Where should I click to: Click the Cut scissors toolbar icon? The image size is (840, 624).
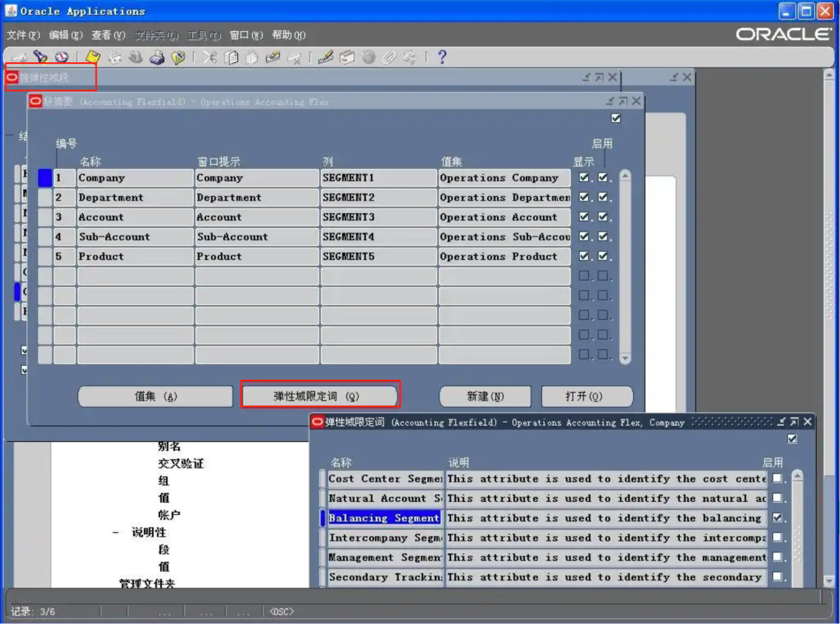[209, 58]
